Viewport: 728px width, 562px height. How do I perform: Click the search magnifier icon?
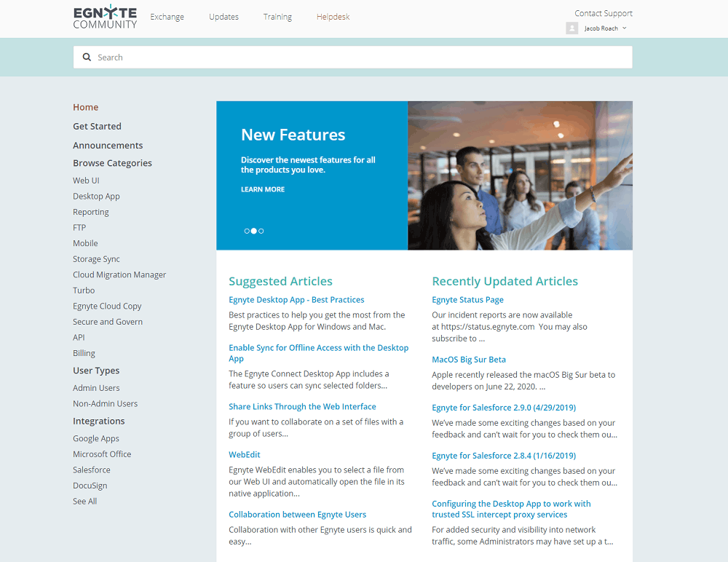pos(87,57)
